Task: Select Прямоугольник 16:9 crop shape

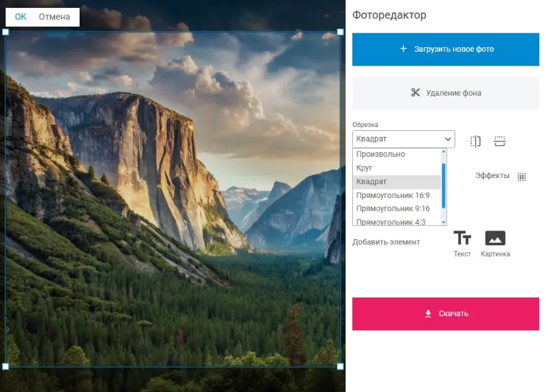Action: (x=393, y=195)
